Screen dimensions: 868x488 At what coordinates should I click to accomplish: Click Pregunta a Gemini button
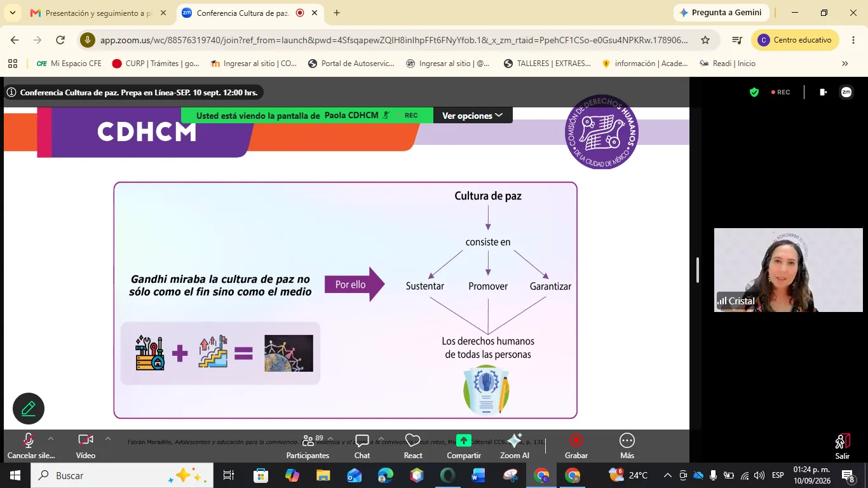tap(721, 13)
